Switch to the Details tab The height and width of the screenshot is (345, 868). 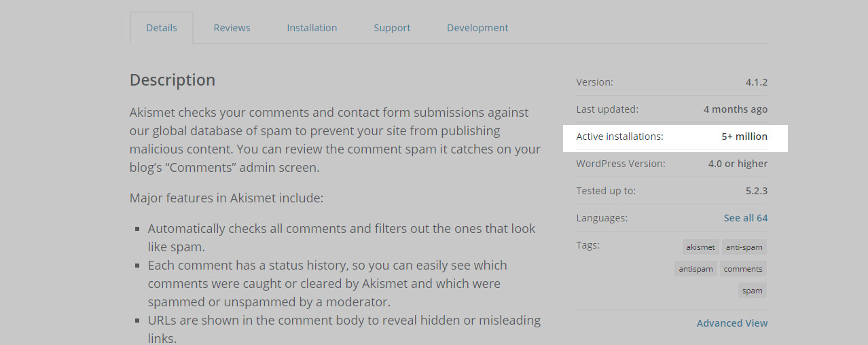pyautogui.click(x=162, y=28)
